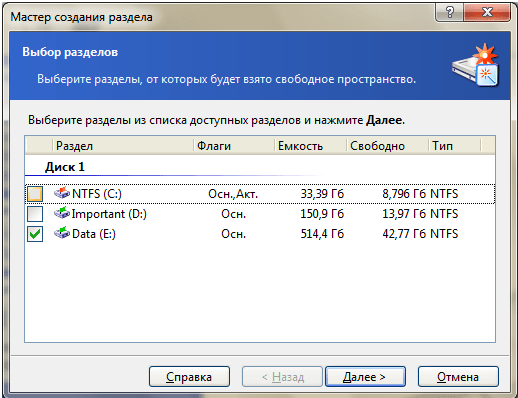Screen dimensions: 518x398
Task: Uncheck the Data (E:) partition checkbox
Action: click(35, 234)
